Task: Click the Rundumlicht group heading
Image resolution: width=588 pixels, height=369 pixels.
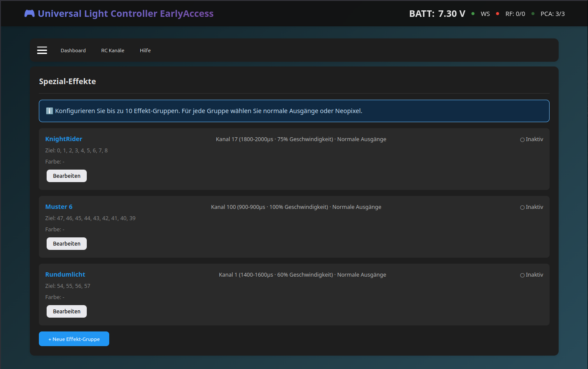Action: tap(65, 274)
